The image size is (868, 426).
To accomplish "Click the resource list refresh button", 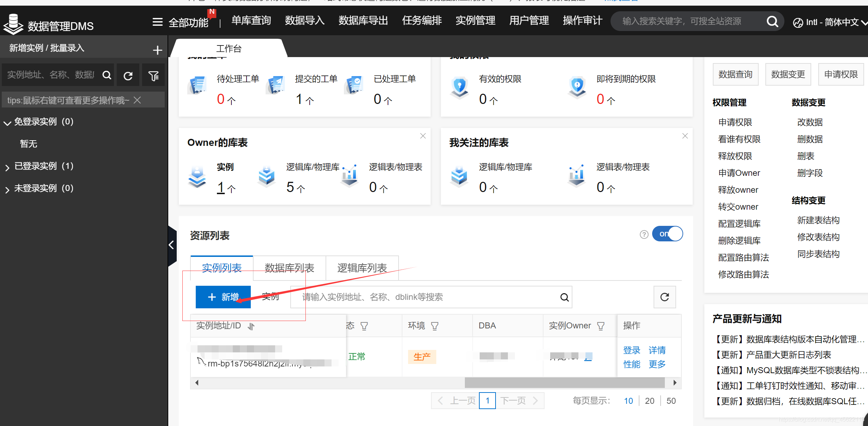I will point(664,297).
